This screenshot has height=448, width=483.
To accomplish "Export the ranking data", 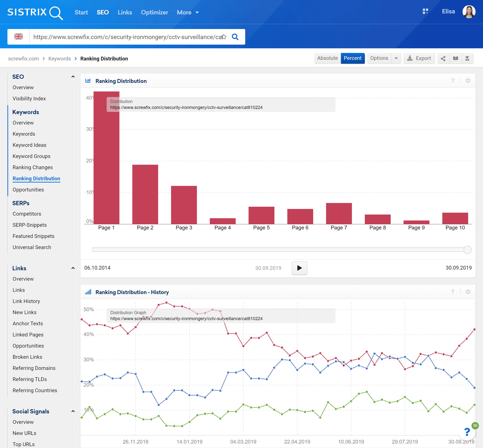I will 419,58.
